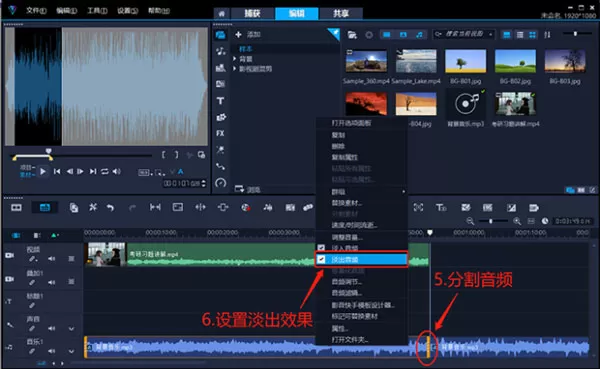The width and height of the screenshot is (600, 369).
Task: Click the Play button in preview
Action: click(x=43, y=171)
